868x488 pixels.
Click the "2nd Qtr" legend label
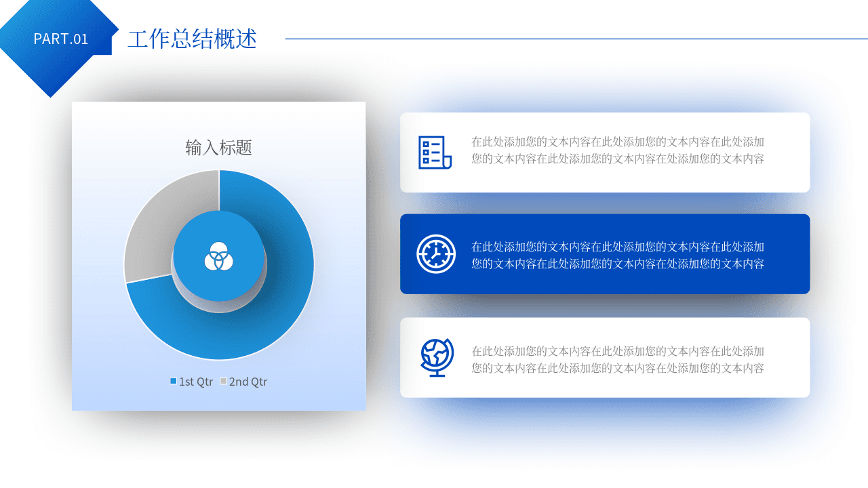248,382
